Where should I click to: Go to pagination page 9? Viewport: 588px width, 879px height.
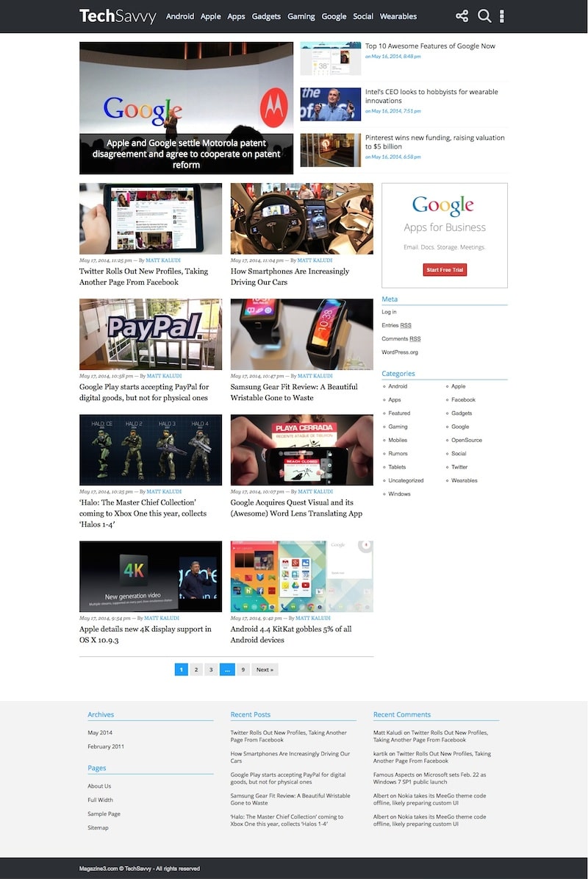[243, 669]
